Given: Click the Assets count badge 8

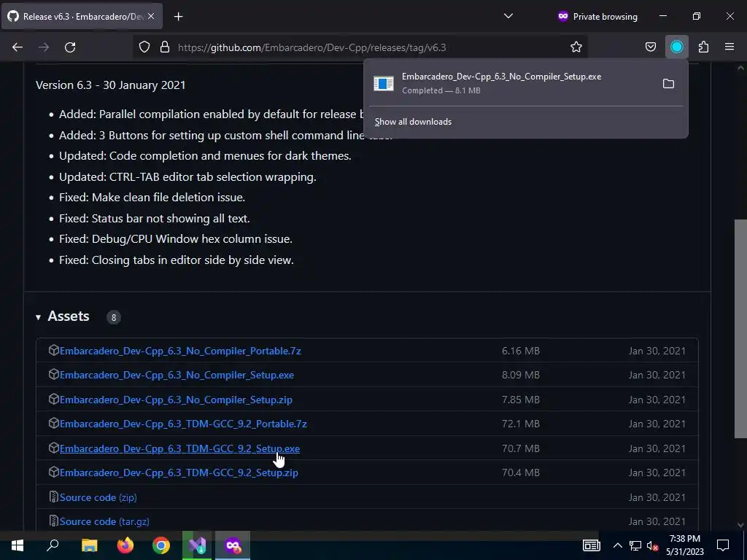Looking at the screenshot, I should [x=113, y=318].
